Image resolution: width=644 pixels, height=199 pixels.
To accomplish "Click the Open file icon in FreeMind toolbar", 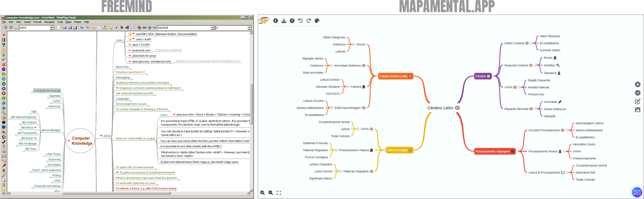I will click(x=64, y=28).
